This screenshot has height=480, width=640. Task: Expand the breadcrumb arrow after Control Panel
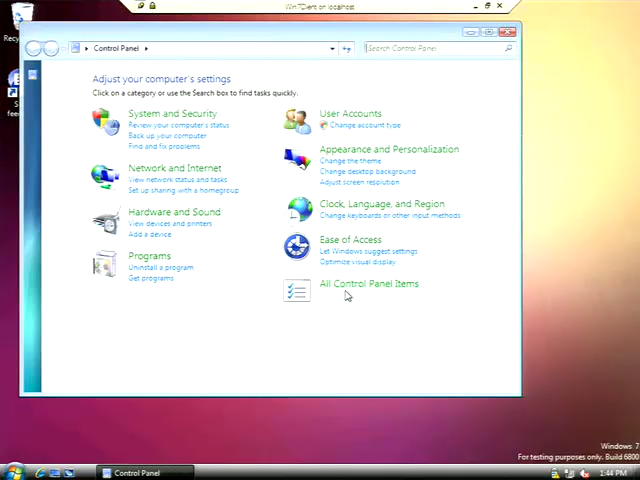pyautogui.click(x=146, y=48)
